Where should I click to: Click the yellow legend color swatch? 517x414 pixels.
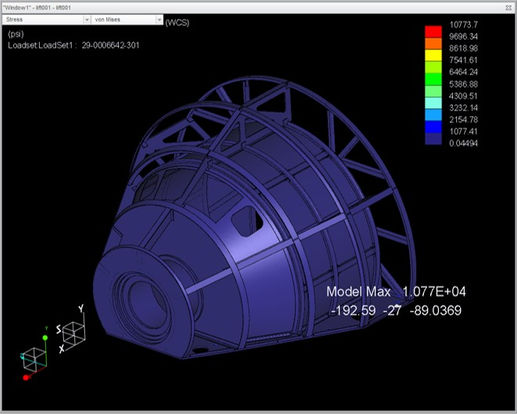(433, 55)
